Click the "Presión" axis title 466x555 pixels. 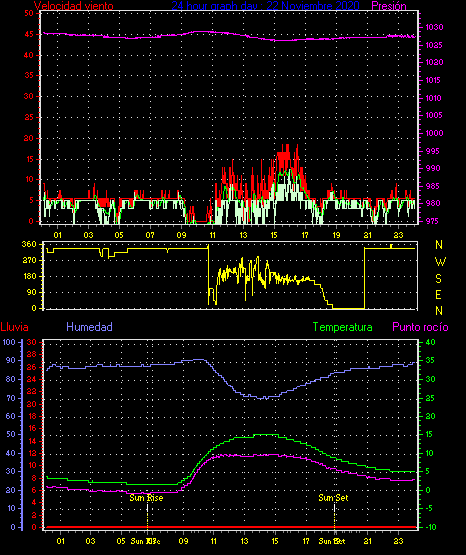coord(389,6)
